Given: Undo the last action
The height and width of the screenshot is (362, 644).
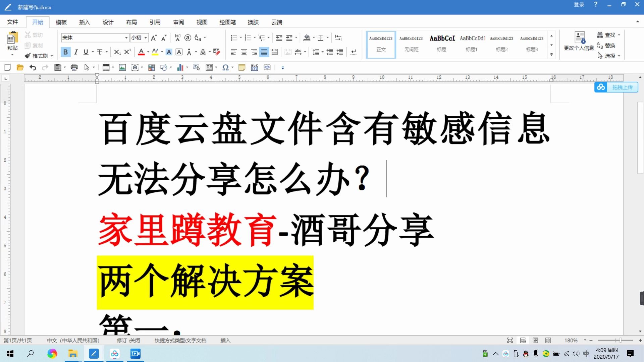Looking at the screenshot, I should click(33, 68).
